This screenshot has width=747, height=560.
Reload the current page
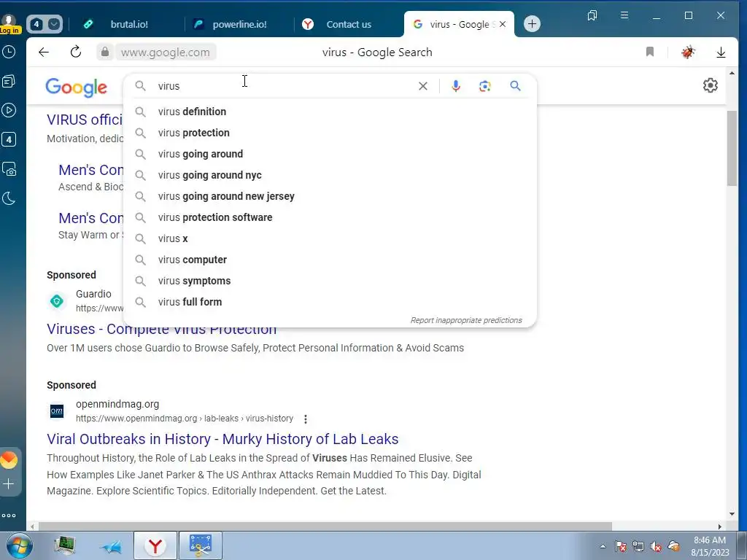(76, 52)
